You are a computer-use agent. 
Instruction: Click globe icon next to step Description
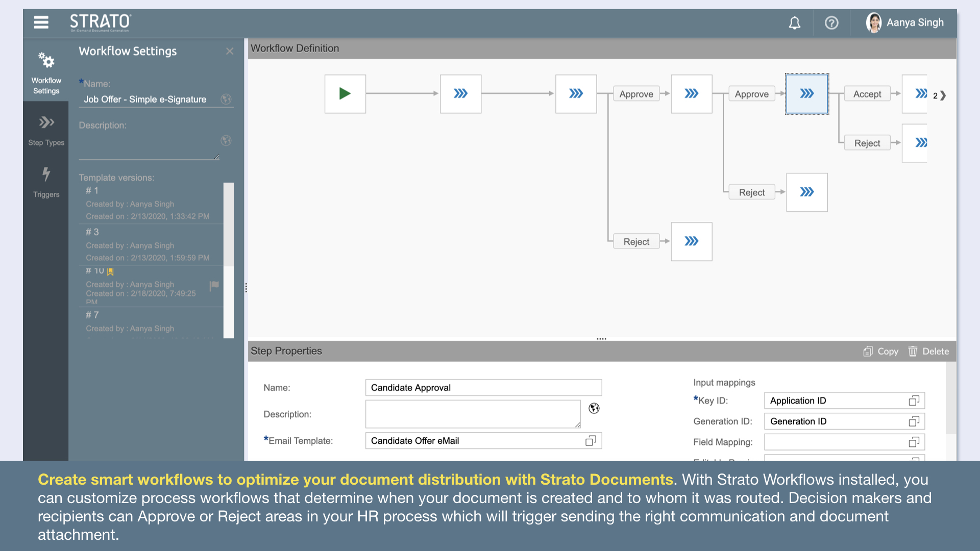pos(594,408)
